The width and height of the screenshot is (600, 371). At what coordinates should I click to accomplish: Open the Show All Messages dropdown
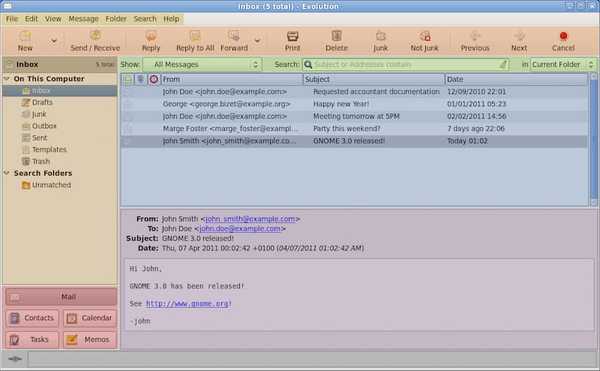point(202,65)
